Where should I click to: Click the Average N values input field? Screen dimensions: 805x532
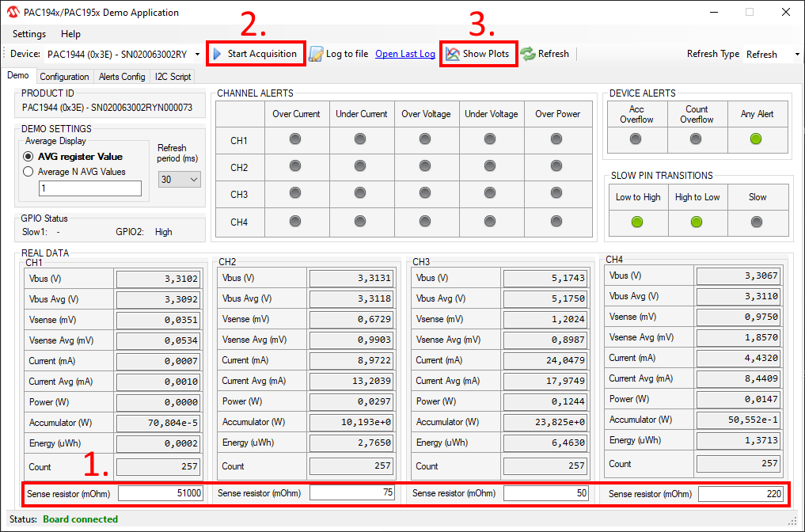90,188
